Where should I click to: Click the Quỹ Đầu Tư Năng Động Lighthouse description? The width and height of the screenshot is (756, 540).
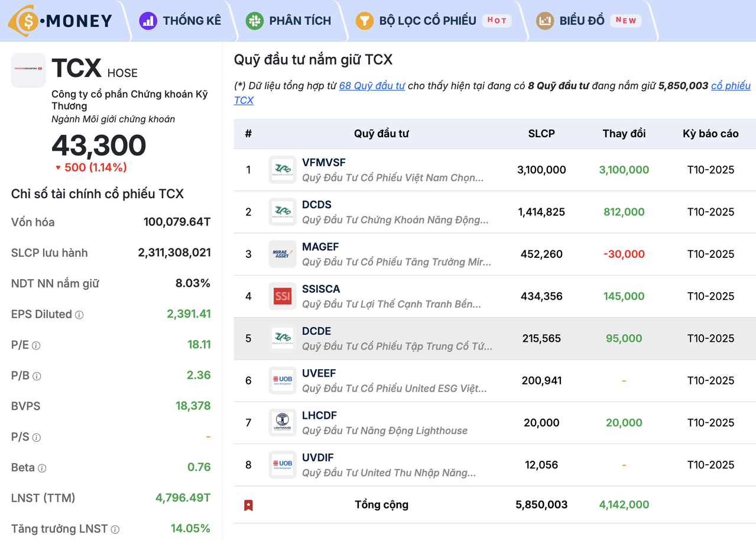click(x=385, y=431)
